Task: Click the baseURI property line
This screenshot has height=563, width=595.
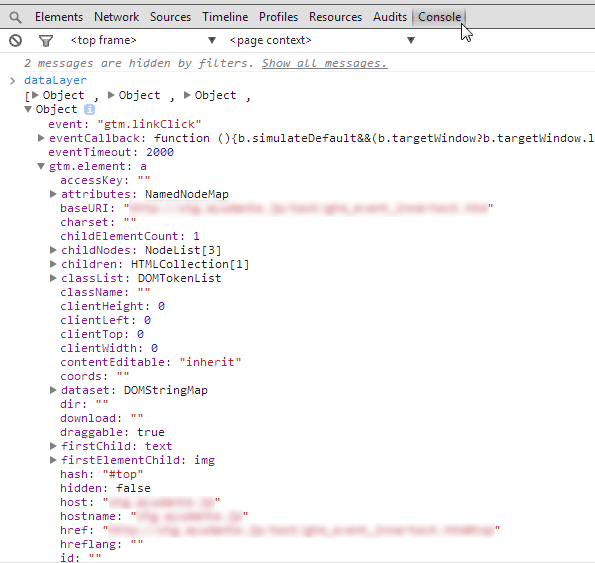Action: pos(277,208)
